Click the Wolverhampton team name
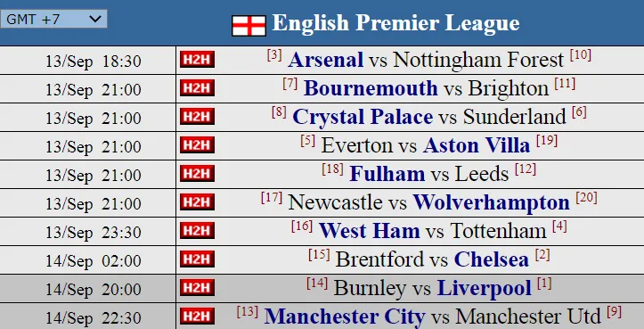This screenshot has height=329, width=644. click(x=491, y=203)
